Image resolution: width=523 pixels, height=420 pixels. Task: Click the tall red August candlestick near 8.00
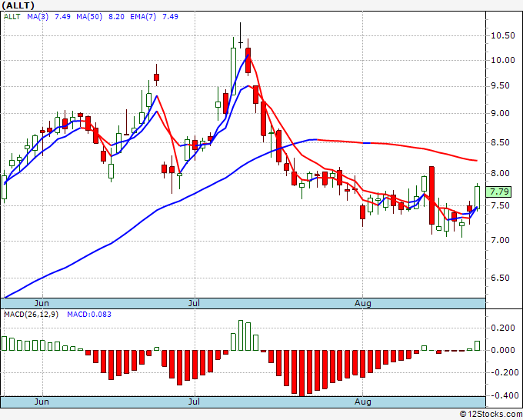click(x=431, y=195)
